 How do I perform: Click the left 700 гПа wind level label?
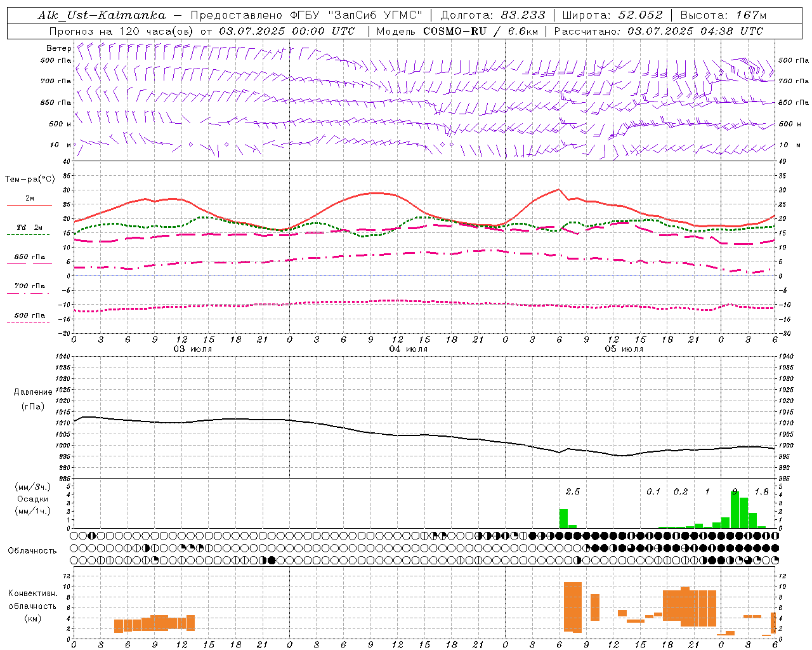(56, 81)
